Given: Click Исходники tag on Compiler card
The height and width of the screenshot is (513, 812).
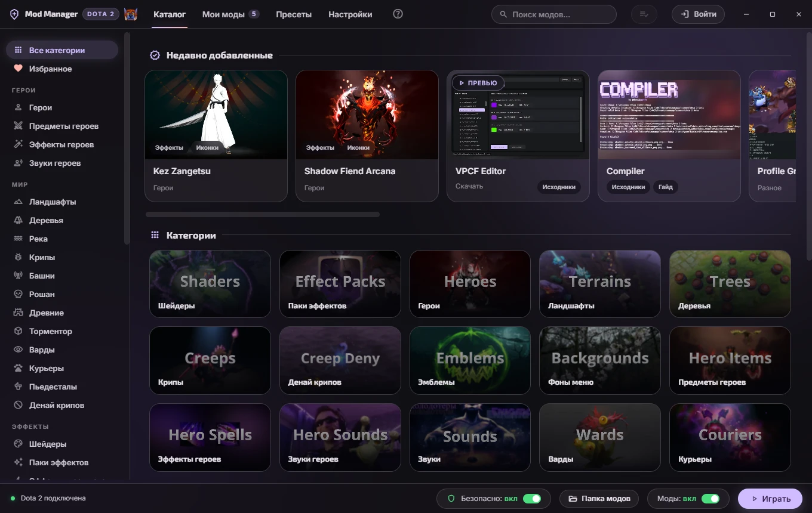Looking at the screenshot, I should click(628, 187).
